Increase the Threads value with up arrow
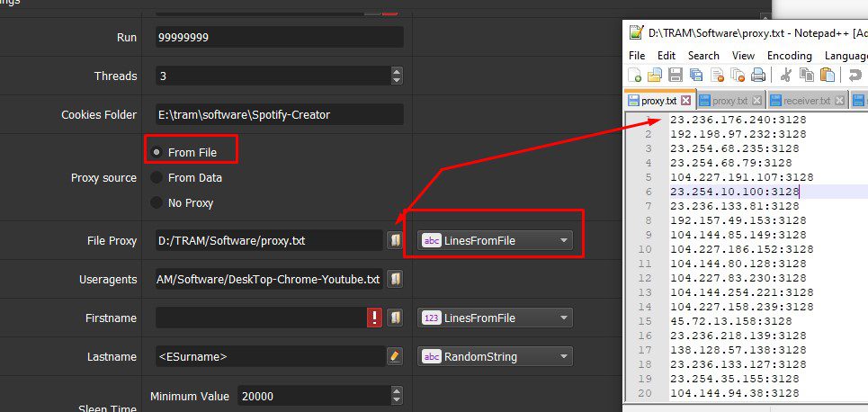868x412 pixels. coord(397,71)
